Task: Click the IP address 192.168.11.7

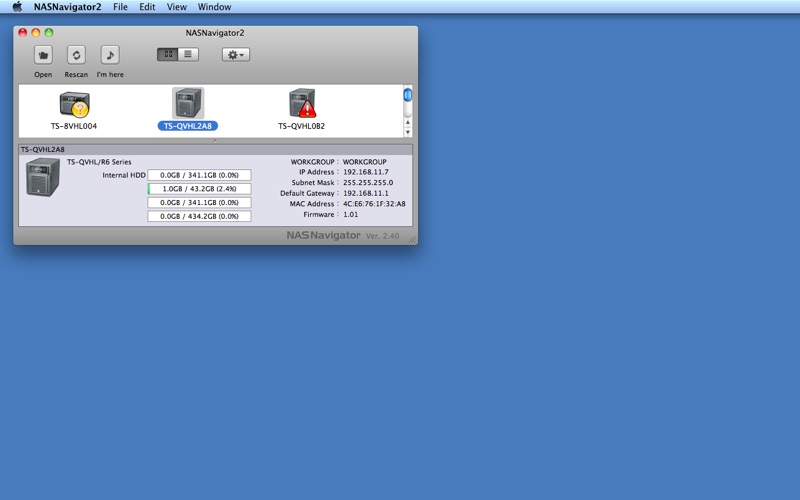Action: (x=365, y=172)
